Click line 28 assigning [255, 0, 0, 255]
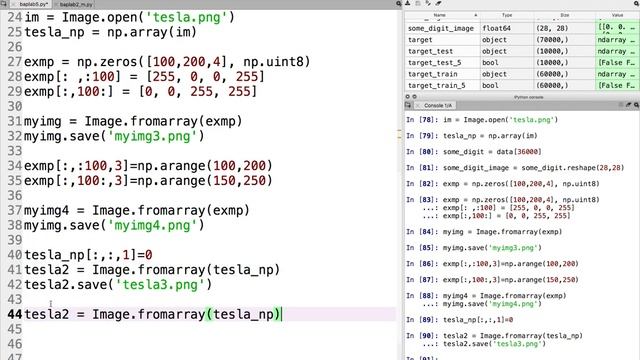 [x=144, y=76]
